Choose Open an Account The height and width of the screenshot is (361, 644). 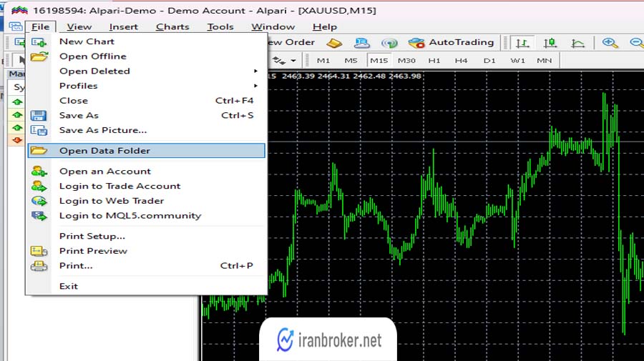(146, 171)
